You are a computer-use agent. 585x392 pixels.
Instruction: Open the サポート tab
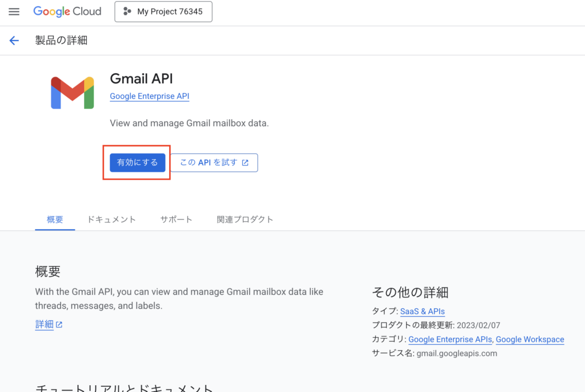[176, 220]
